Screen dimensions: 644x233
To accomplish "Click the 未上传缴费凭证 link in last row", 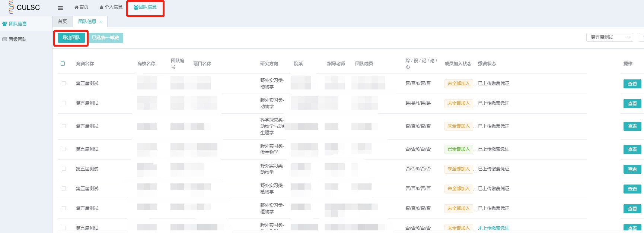I will [494, 228].
